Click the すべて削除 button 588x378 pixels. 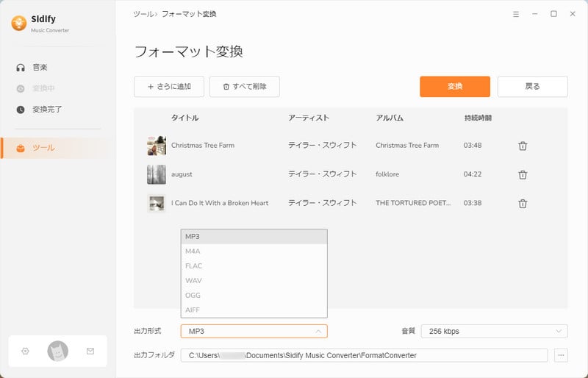pos(245,87)
